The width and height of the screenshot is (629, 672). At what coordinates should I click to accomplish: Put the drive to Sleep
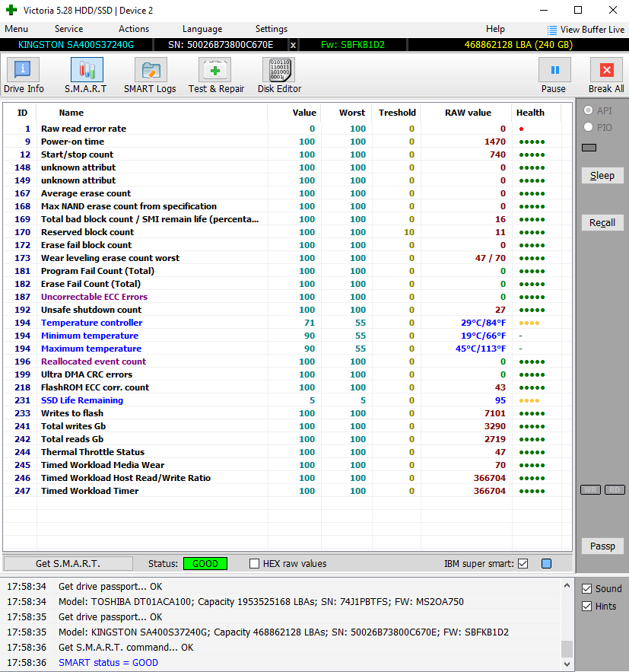pyautogui.click(x=602, y=175)
